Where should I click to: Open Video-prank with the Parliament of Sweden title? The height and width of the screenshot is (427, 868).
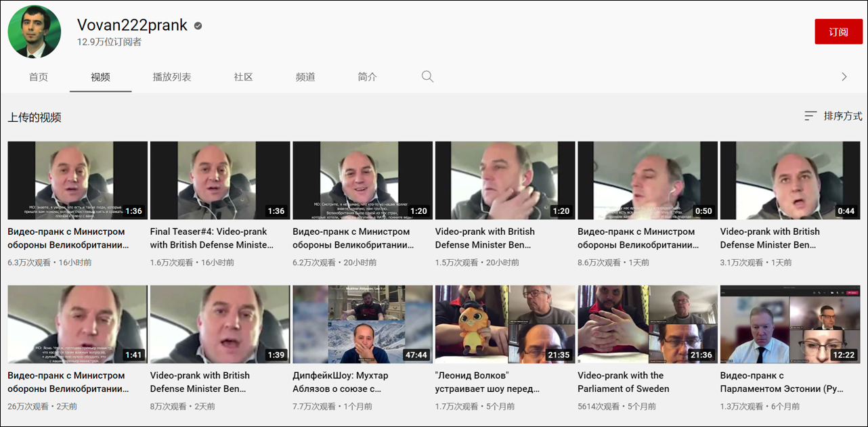(623, 382)
